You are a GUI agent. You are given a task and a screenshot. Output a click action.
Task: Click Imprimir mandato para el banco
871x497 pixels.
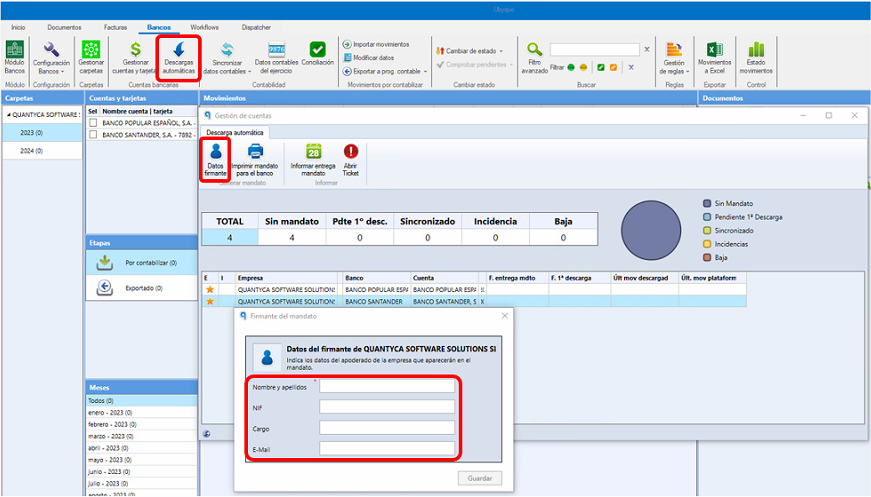coord(255,159)
